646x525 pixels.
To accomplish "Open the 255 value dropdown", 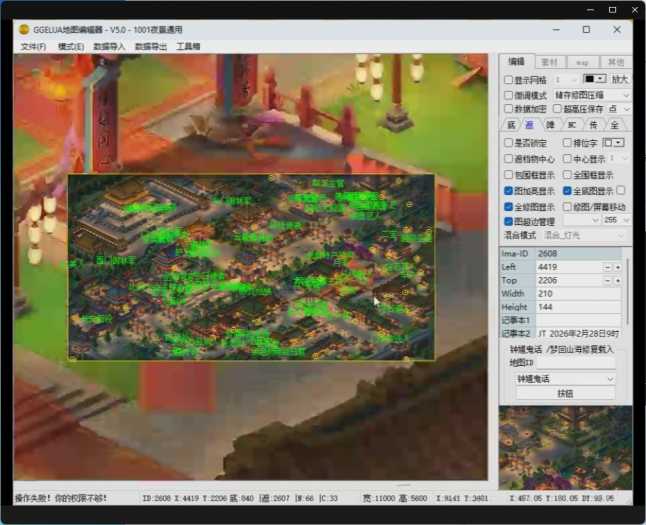I will (x=616, y=220).
